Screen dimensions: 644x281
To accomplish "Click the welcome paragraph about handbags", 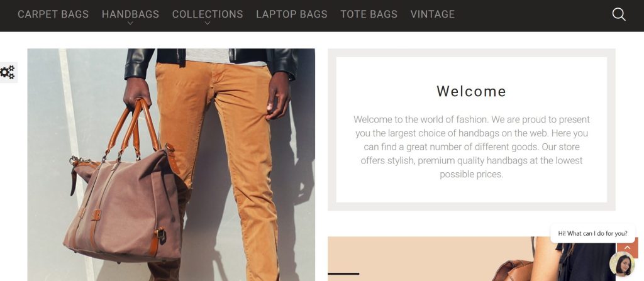I will coord(472,146).
